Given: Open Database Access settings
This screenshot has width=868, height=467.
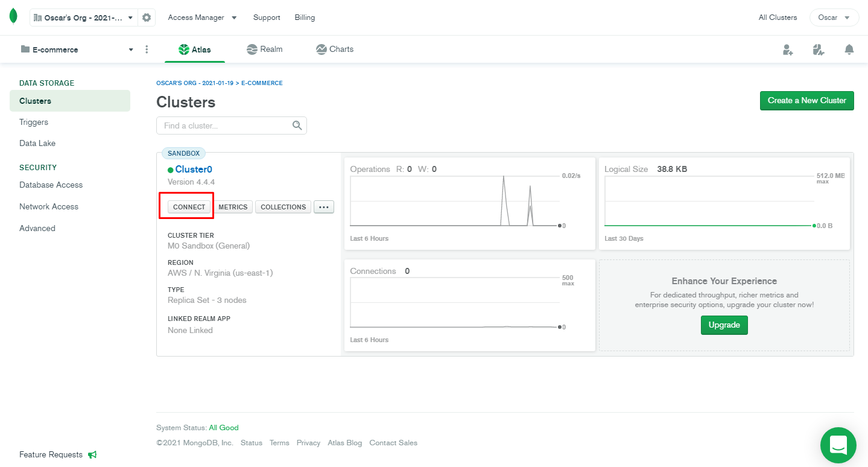Looking at the screenshot, I should [51, 185].
